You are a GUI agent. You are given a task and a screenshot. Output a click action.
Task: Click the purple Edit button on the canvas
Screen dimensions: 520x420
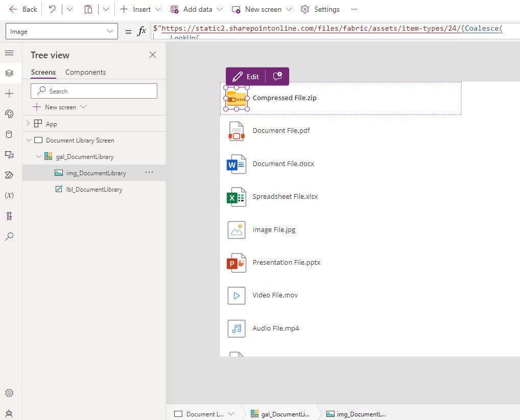click(x=245, y=76)
